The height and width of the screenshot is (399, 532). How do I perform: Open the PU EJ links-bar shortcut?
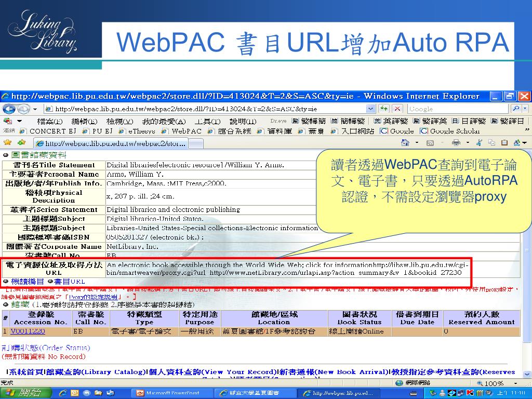[x=97, y=131]
